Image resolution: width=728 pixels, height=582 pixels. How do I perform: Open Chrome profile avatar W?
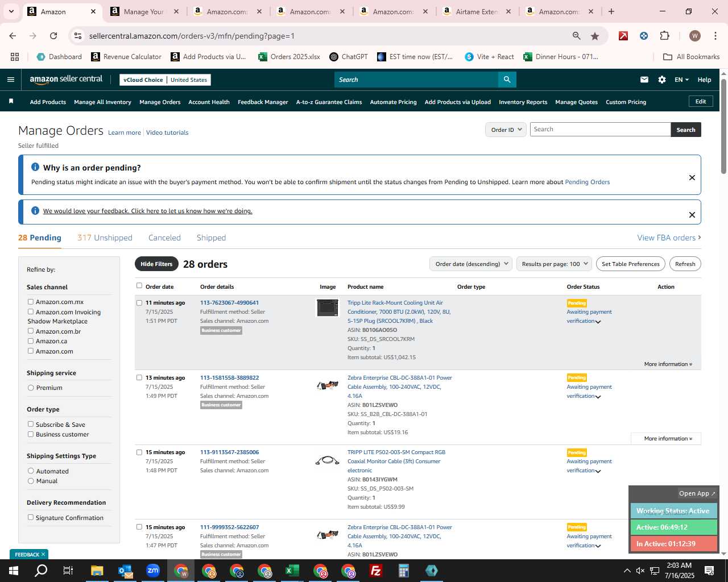pos(694,36)
